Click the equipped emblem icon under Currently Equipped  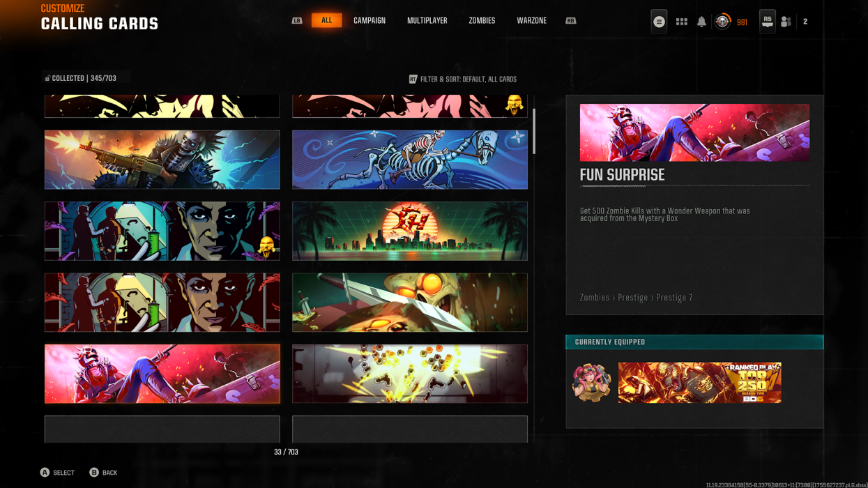[x=591, y=383]
